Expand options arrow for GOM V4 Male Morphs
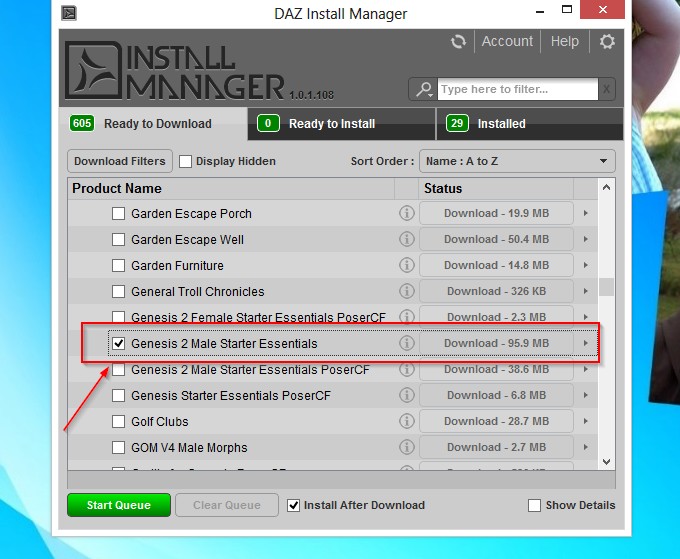This screenshot has width=680, height=559. tap(585, 447)
